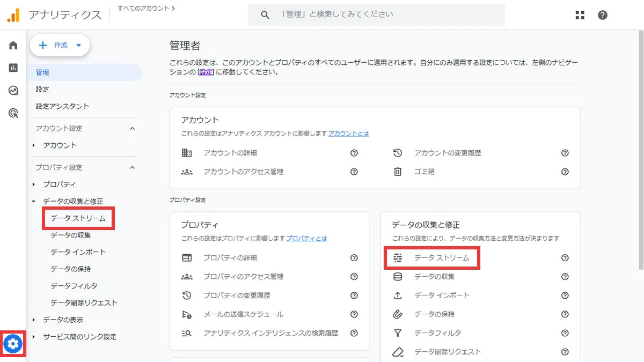
Task: Open the Google apps grid icon
Action: point(580,15)
